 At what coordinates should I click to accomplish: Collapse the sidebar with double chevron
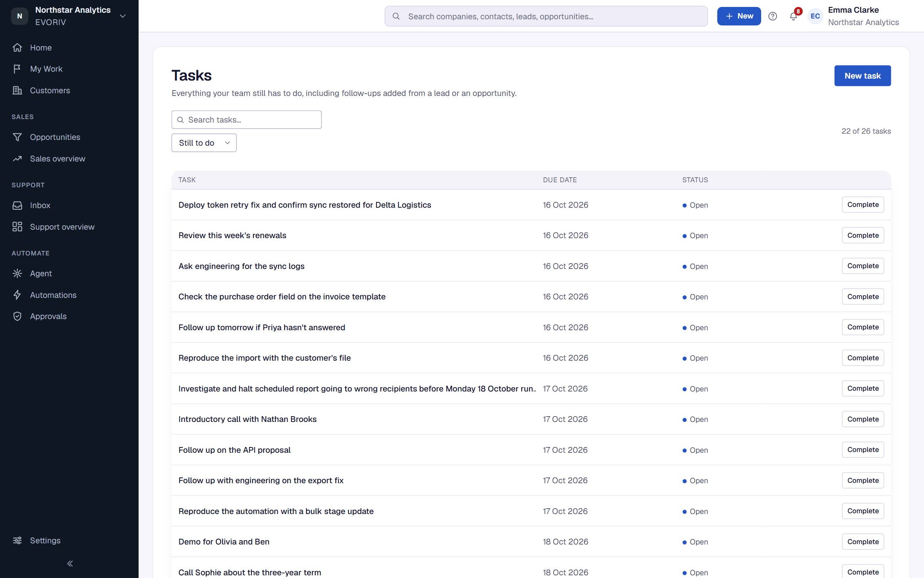click(x=70, y=564)
